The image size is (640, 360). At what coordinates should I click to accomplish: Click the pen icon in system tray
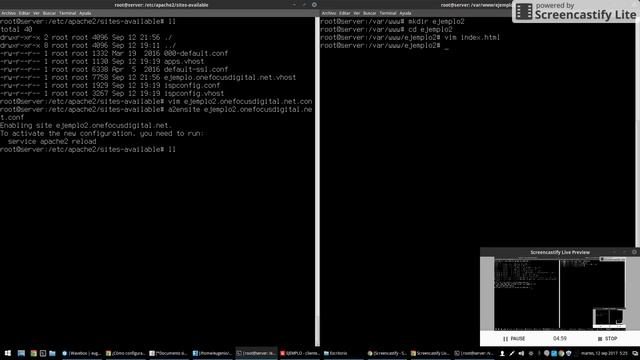click(x=511, y=353)
